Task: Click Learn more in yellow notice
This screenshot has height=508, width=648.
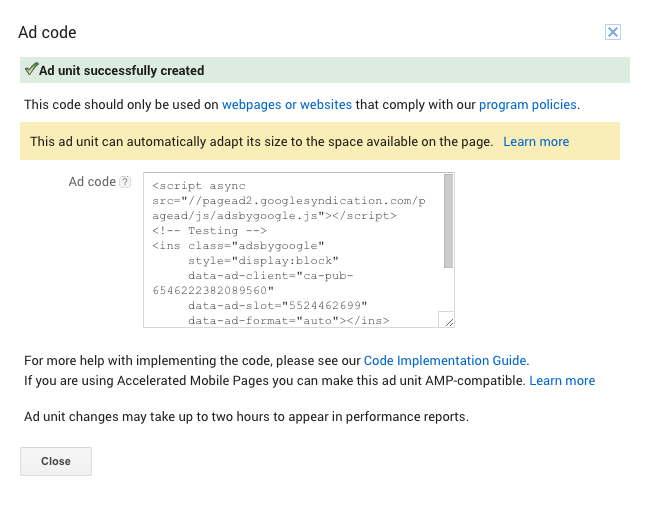Action: 536,142
